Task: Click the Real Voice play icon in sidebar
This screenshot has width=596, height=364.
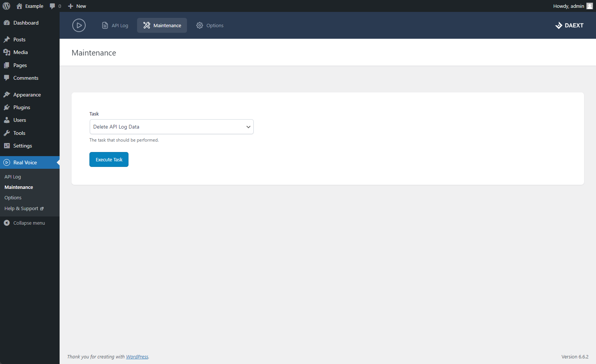Action: click(x=7, y=162)
